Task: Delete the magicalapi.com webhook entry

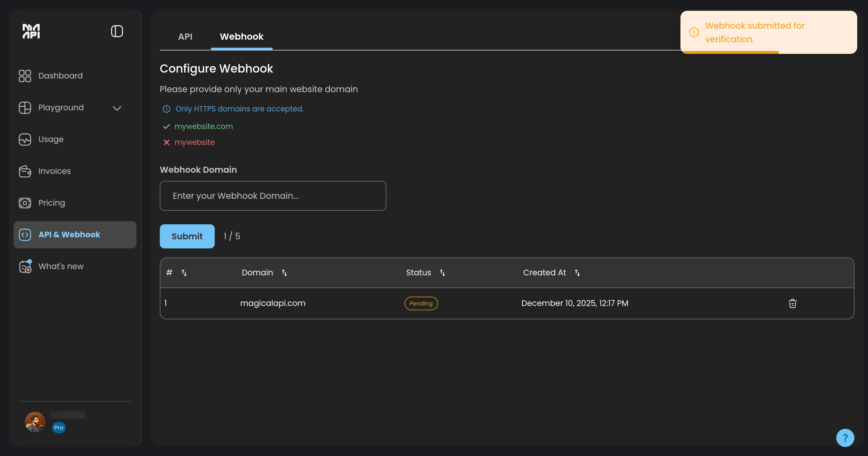Action: 793,303
